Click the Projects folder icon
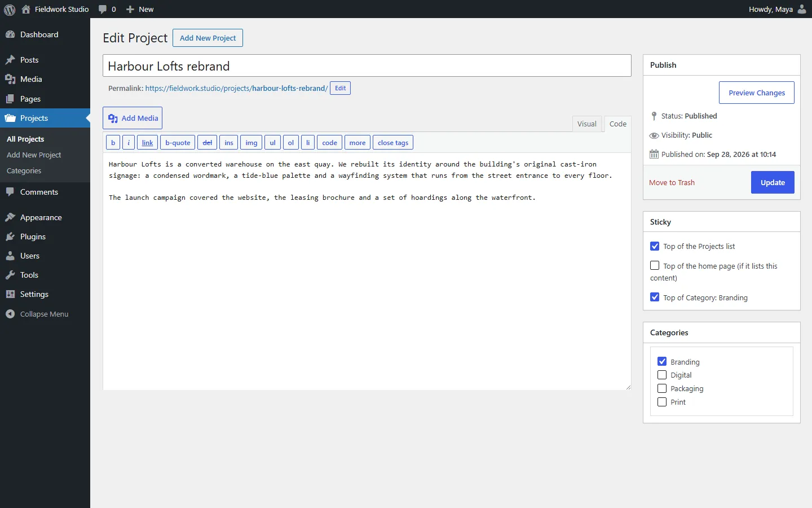Image resolution: width=812 pixels, height=508 pixels. [x=10, y=118]
